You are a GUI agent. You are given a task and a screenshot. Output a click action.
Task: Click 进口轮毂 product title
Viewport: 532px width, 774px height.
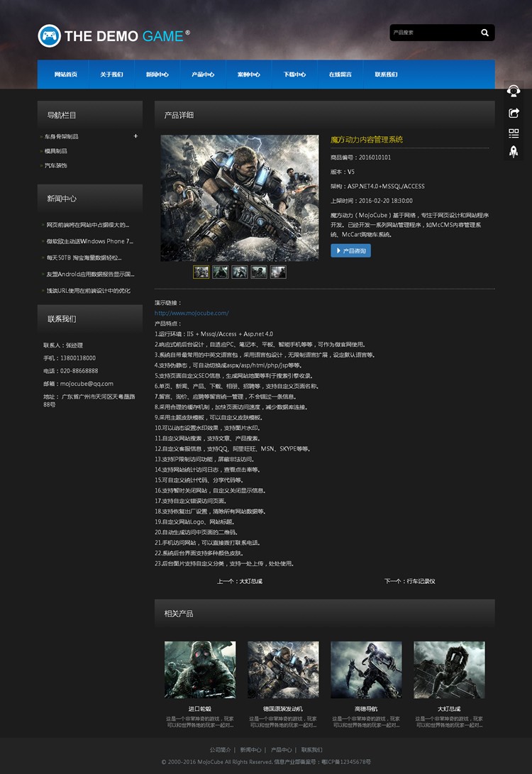pos(200,709)
